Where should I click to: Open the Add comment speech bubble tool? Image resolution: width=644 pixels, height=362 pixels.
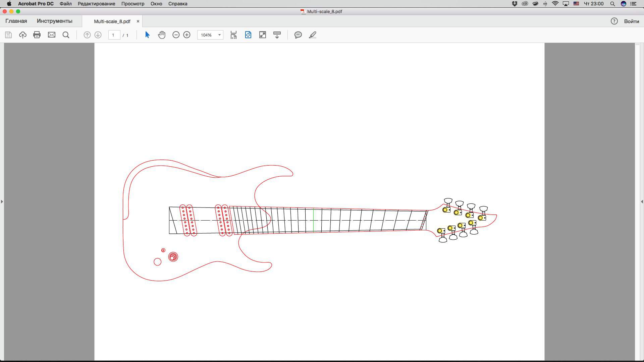click(x=298, y=35)
